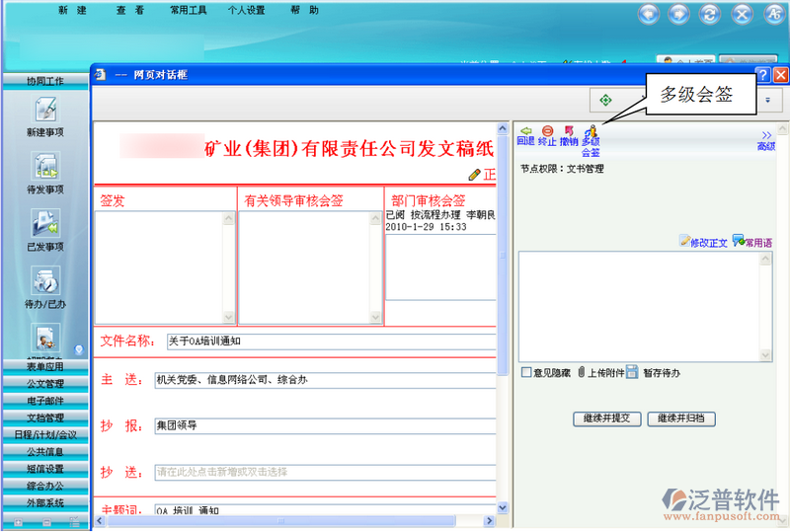
Task: Click the 撤销 (revoke) icon
Action: (x=569, y=130)
